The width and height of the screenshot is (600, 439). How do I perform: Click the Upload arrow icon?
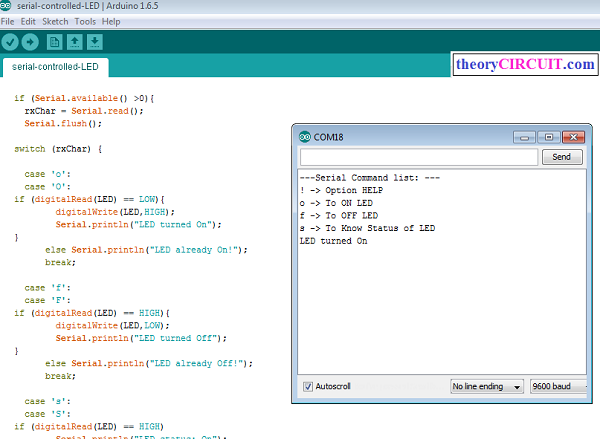point(30,42)
